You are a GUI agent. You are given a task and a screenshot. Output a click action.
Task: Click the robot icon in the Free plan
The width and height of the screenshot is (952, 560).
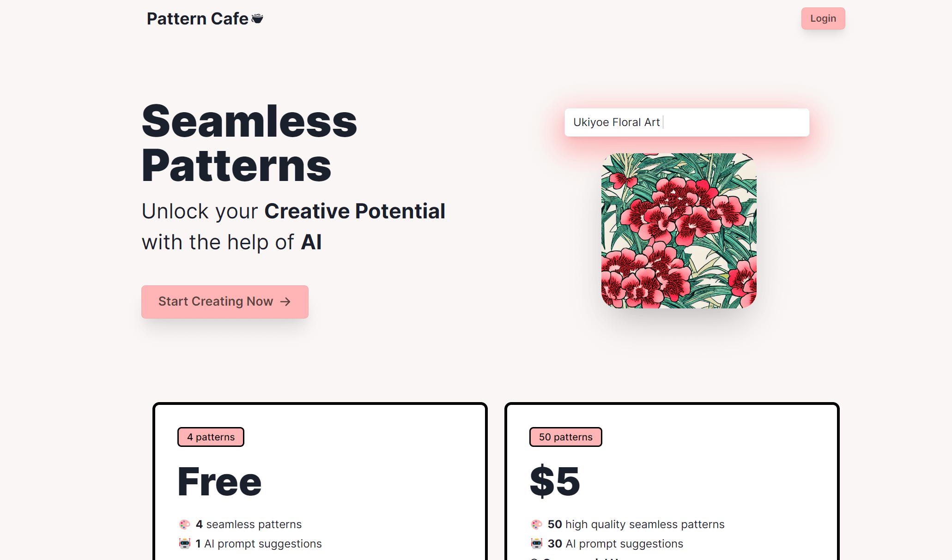point(184,544)
